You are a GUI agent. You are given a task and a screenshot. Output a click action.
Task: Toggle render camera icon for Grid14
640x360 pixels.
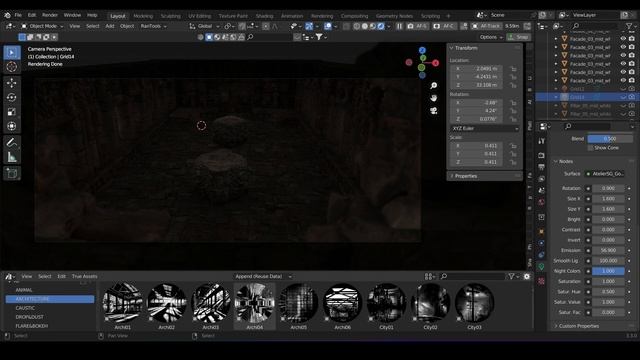[x=632, y=97]
